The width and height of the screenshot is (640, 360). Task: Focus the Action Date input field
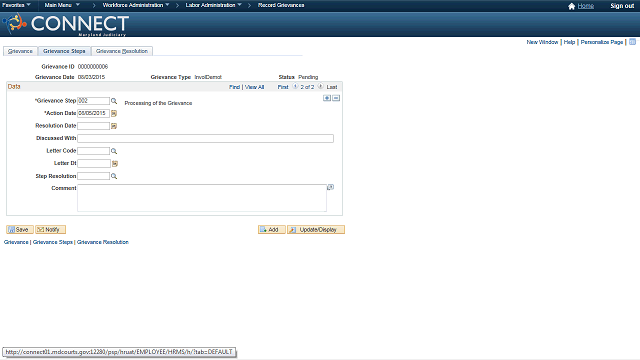93,113
